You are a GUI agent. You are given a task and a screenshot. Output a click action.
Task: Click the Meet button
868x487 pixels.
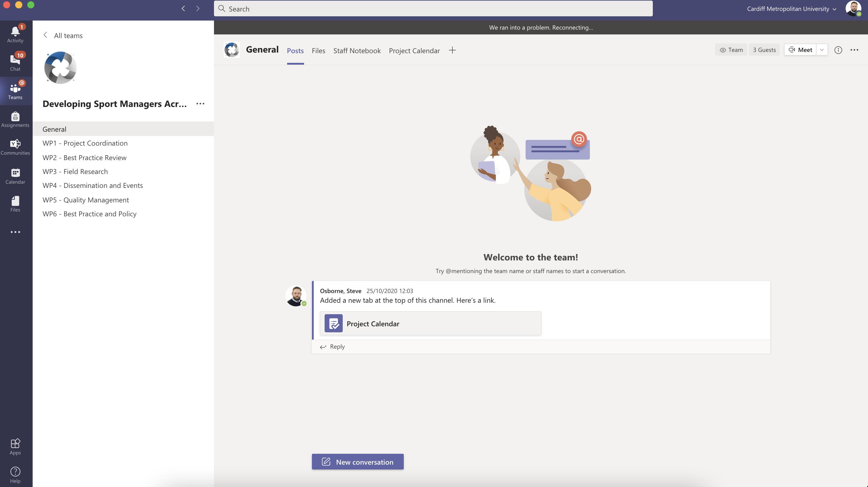click(800, 50)
